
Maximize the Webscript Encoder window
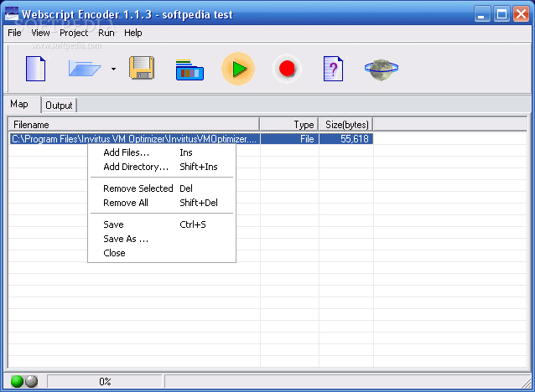click(x=501, y=14)
